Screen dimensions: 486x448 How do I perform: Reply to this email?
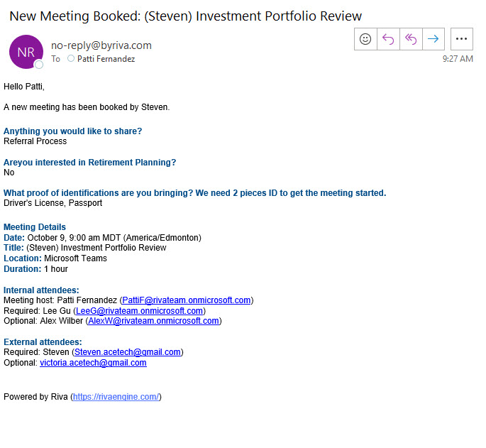click(x=388, y=39)
